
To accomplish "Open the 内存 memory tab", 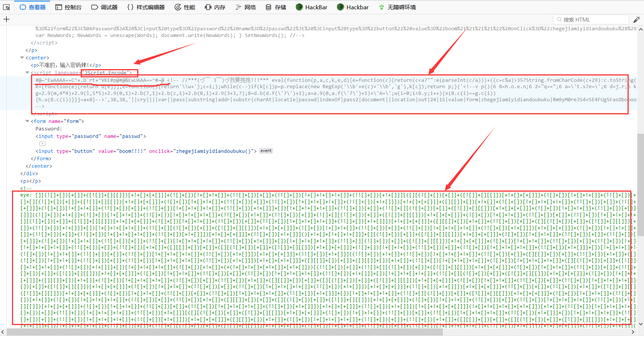I will click(215, 7).
